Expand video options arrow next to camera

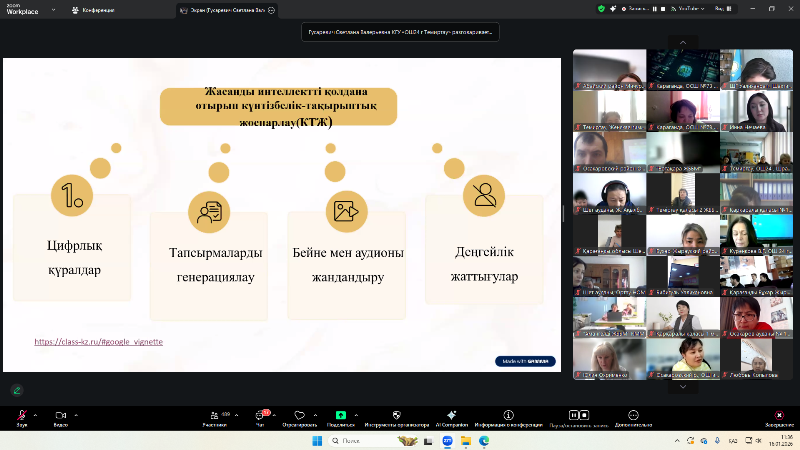[74, 414]
